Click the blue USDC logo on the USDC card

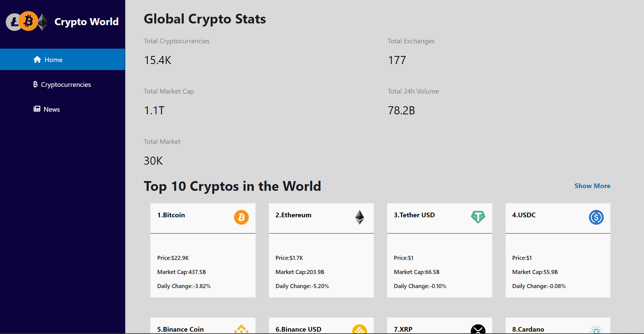596,217
